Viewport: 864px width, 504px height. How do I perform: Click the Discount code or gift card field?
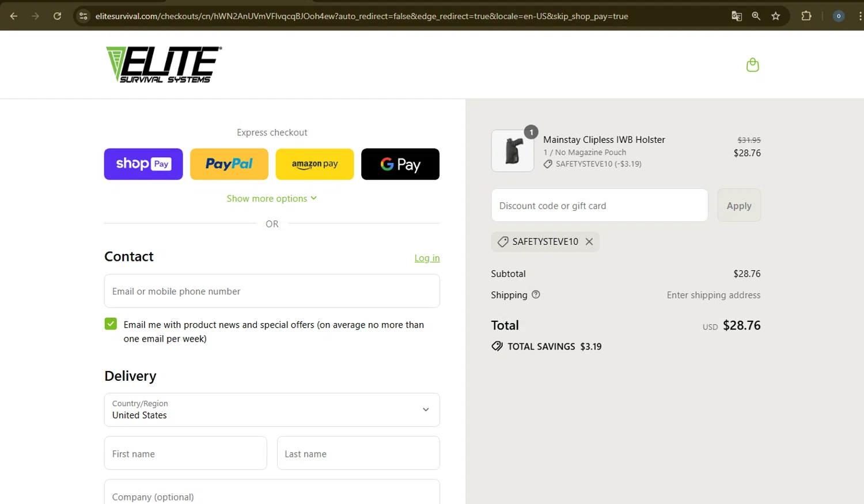click(x=600, y=205)
